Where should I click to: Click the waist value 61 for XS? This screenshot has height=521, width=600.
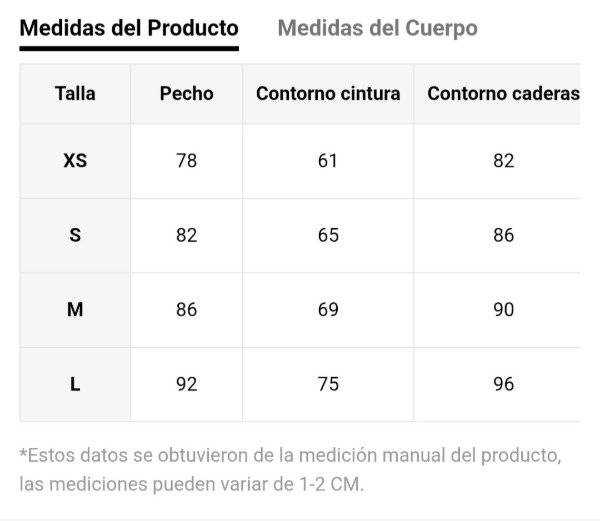click(328, 160)
